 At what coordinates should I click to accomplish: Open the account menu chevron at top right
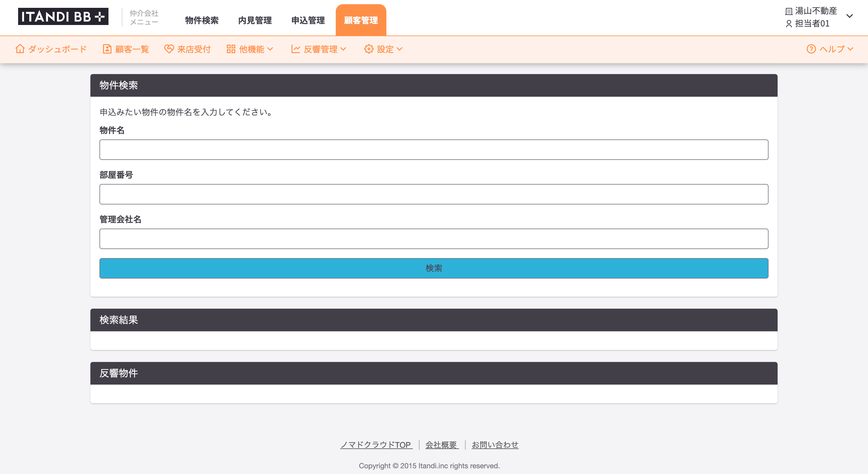(x=850, y=16)
